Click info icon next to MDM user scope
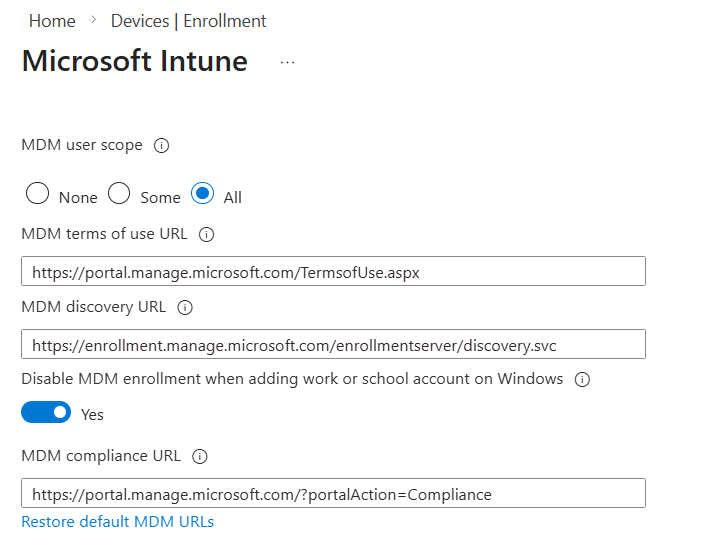Viewport: 728px width, 549px height. coord(161,146)
